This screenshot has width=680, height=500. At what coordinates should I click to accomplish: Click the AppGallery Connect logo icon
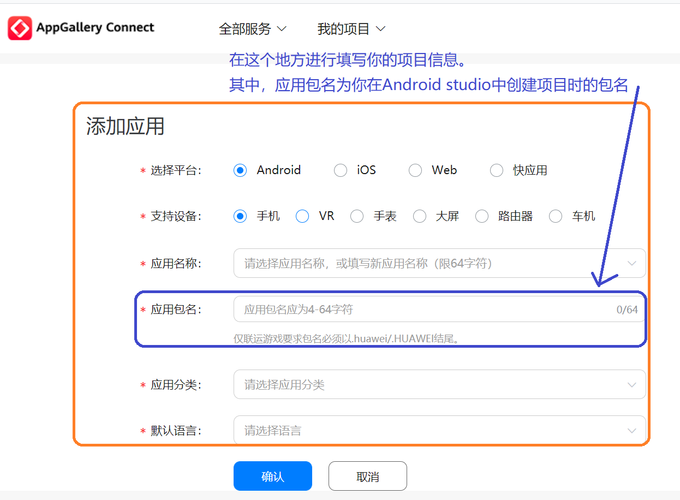pyautogui.click(x=19, y=28)
